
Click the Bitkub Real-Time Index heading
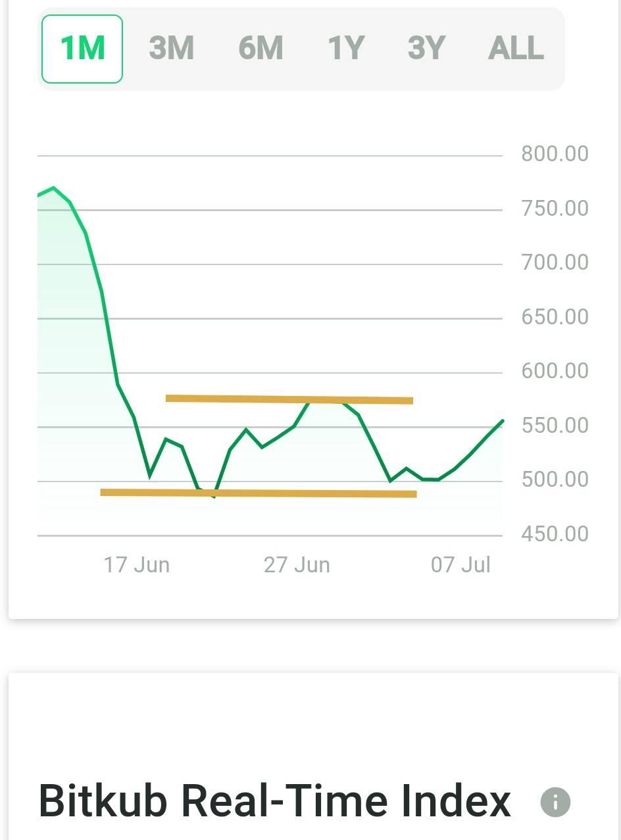pos(275,801)
